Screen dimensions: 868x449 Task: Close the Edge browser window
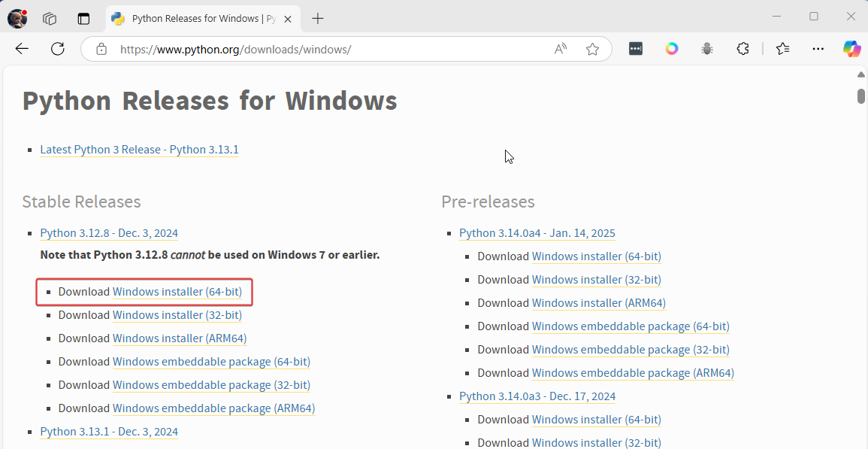(x=851, y=16)
